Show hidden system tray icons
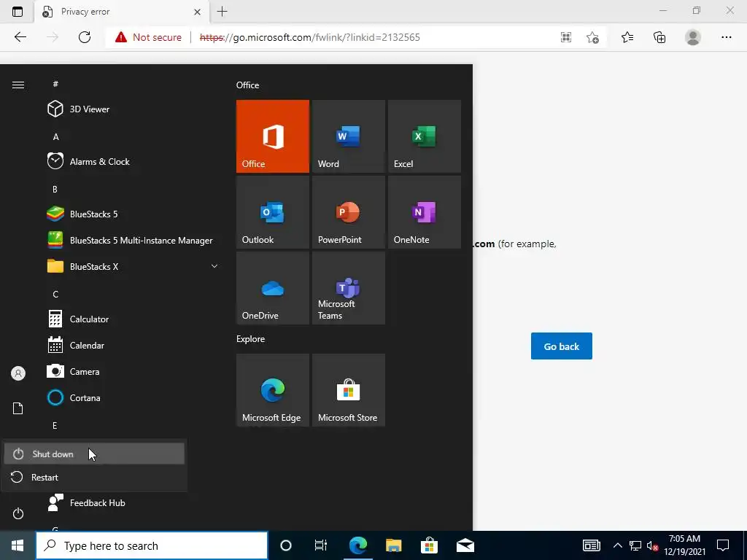This screenshot has height=560, width=747. [617, 545]
